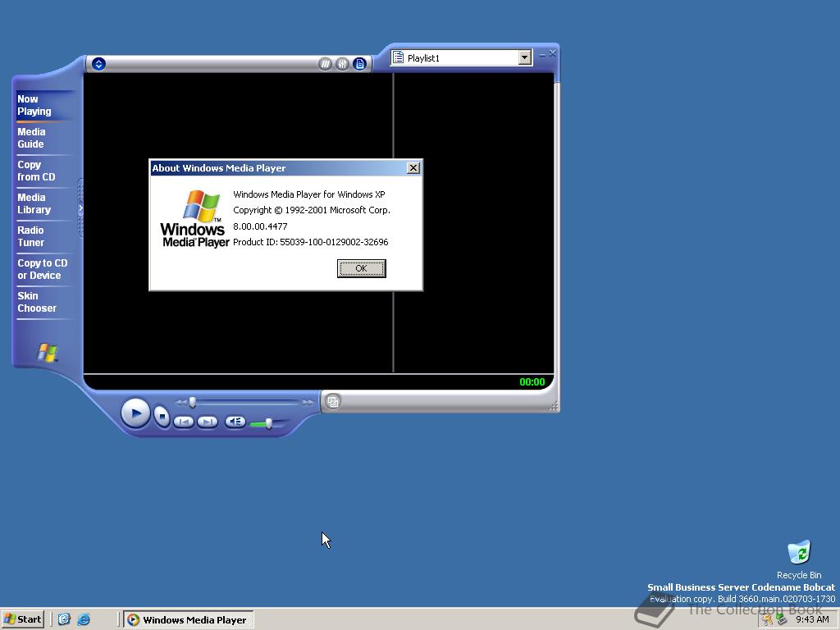The image size is (840, 630).
Task: Click the 00:00 elapsed time display
Action: (x=532, y=382)
